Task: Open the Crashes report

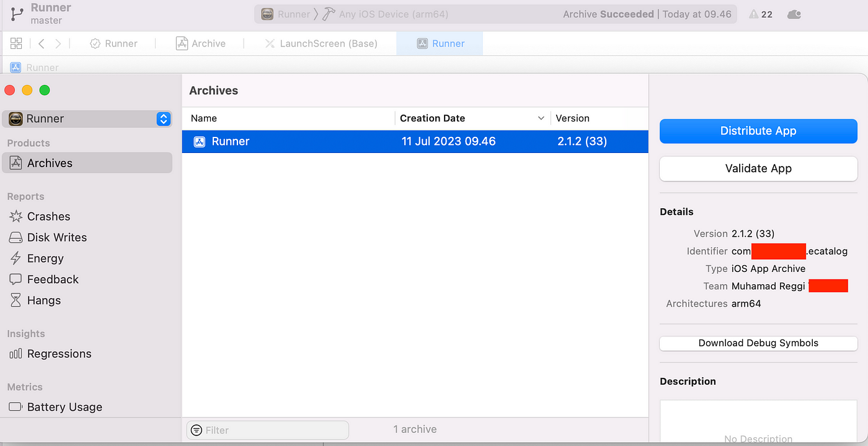Action: coord(48,216)
